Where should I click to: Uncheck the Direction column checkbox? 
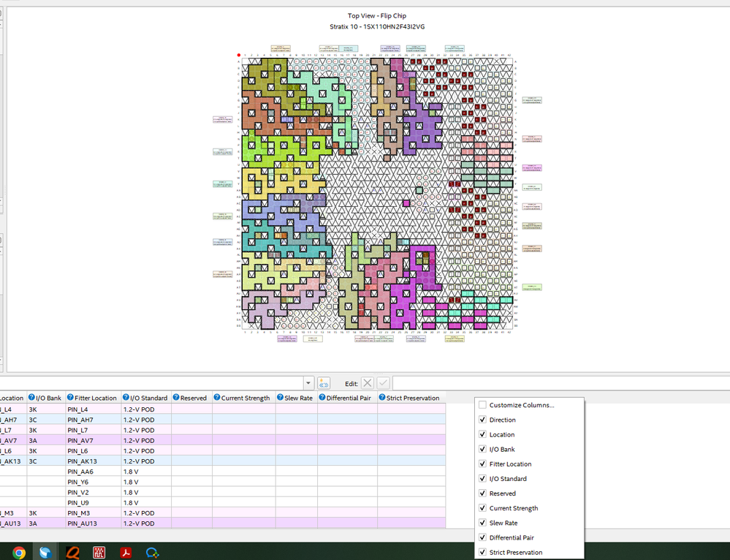(482, 420)
